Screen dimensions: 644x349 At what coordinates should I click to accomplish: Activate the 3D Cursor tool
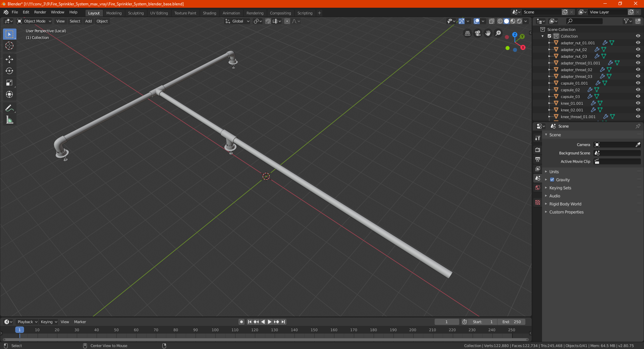click(9, 46)
